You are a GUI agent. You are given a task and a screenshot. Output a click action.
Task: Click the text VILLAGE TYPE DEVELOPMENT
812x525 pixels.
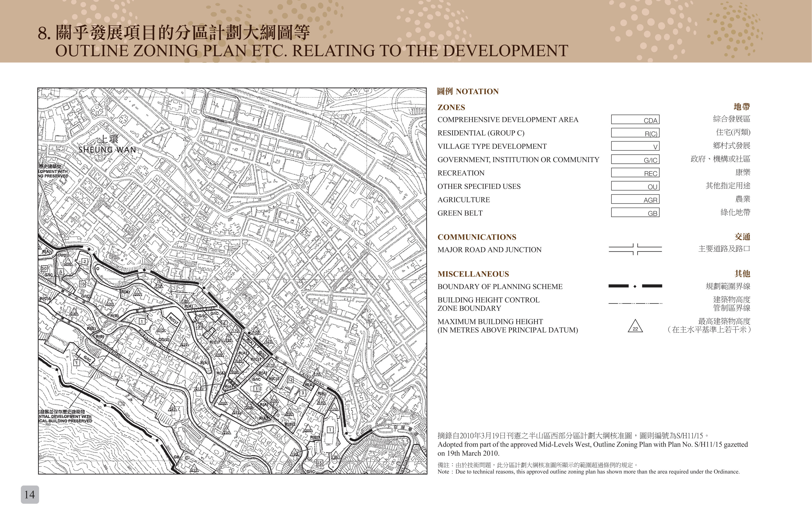(x=492, y=146)
